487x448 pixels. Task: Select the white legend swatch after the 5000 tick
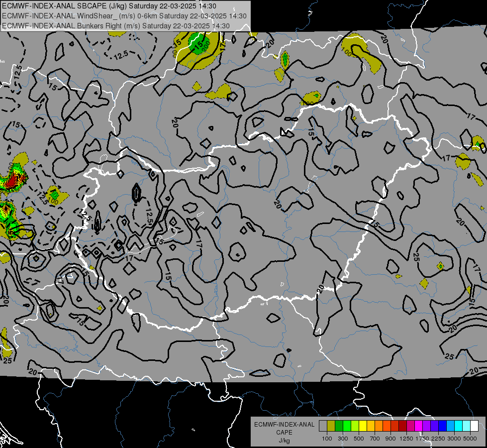tap(474, 426)
